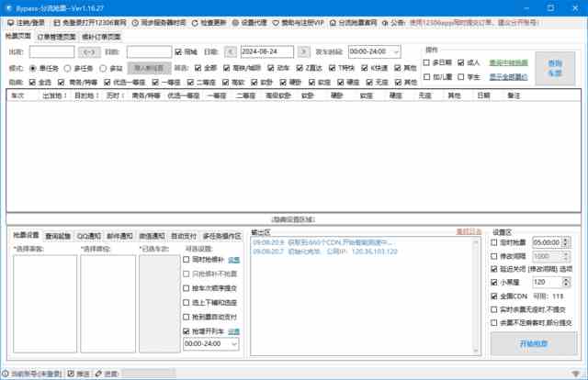Click the 免登录打开12306官网 toolbar icon
The width and height of the screenshot is (588, 380).
point(57,20)
